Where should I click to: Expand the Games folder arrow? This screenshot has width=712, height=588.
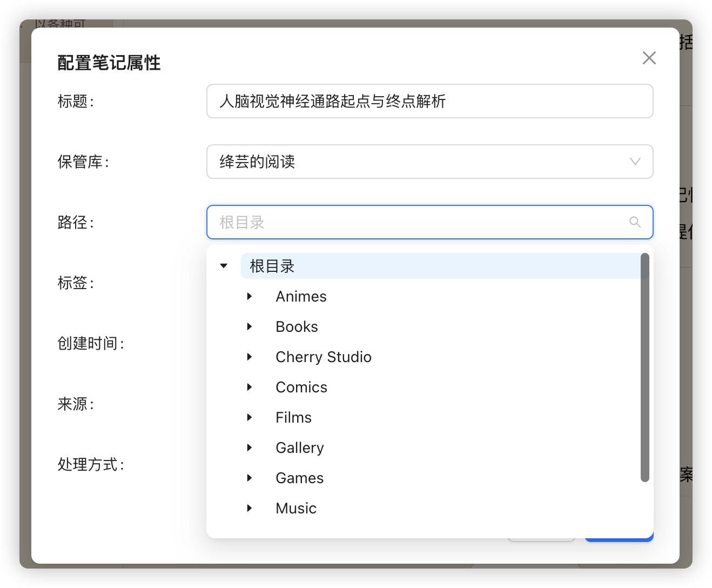[250, 478]
